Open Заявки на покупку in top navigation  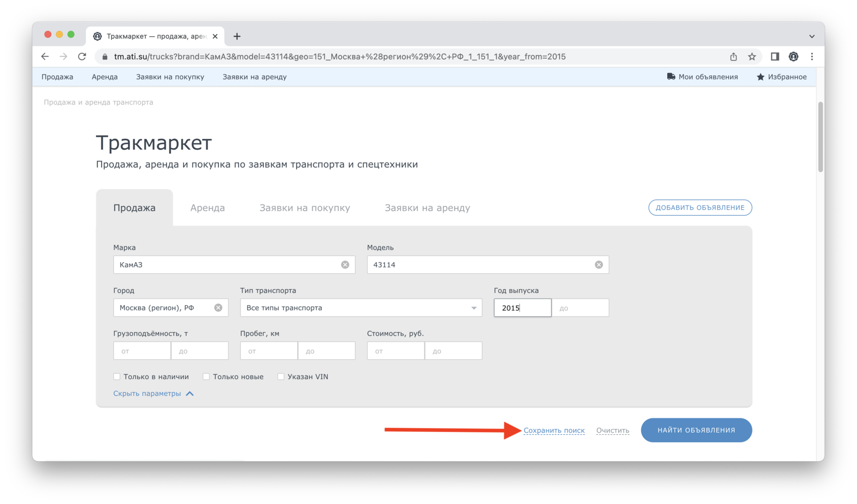(170, 77)
